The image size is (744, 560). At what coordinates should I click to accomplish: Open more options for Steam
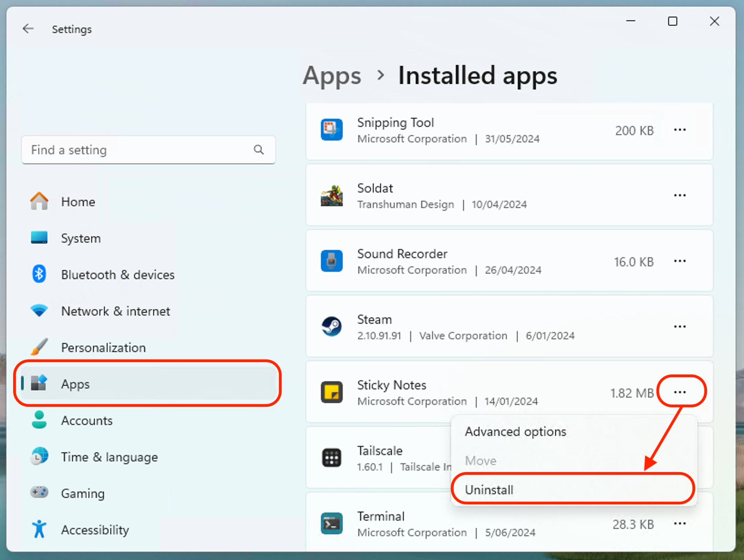(680, 327)
